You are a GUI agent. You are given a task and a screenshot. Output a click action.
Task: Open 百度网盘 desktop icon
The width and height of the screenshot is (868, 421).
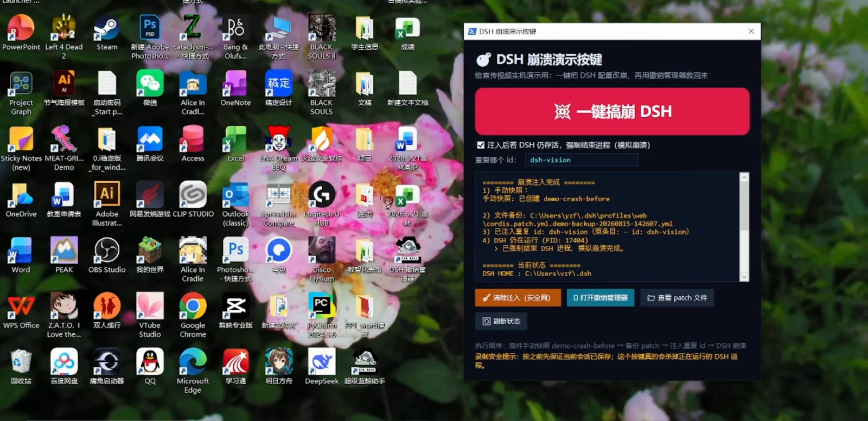[x=64, y=367]
